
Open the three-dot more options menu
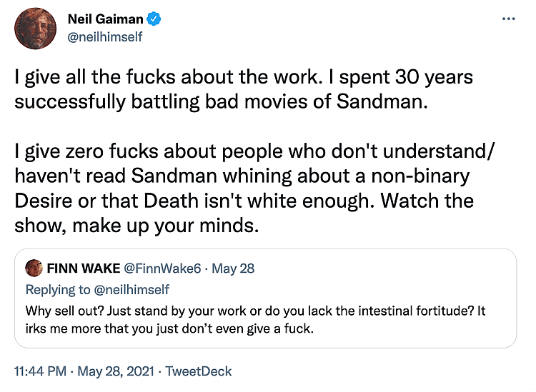pyautogui.click(x=508, y=18)
